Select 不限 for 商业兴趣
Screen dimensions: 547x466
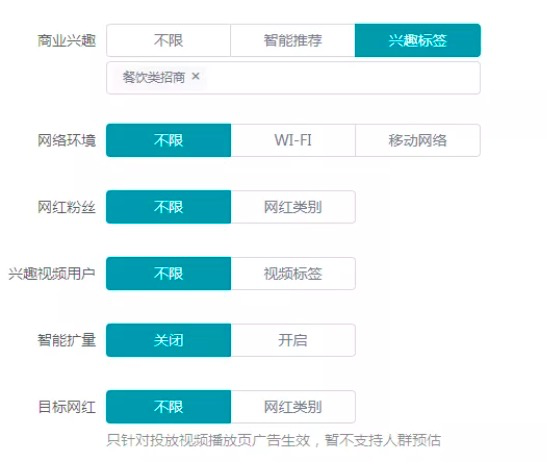point(168,40)
